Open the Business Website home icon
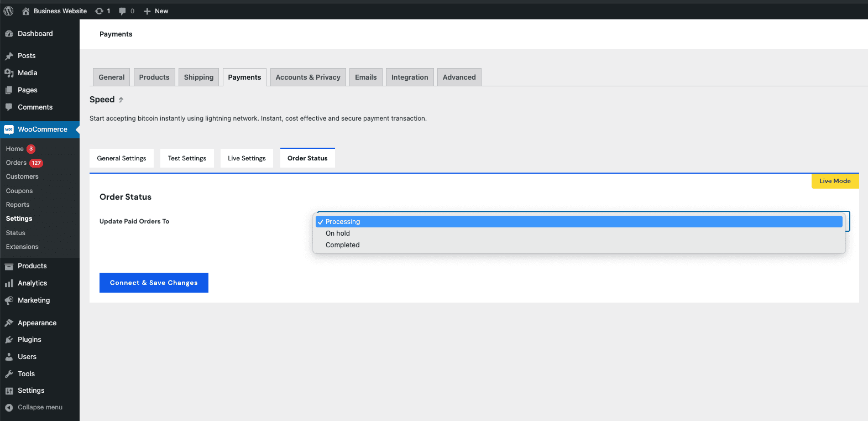 click(x=25, y=11)
